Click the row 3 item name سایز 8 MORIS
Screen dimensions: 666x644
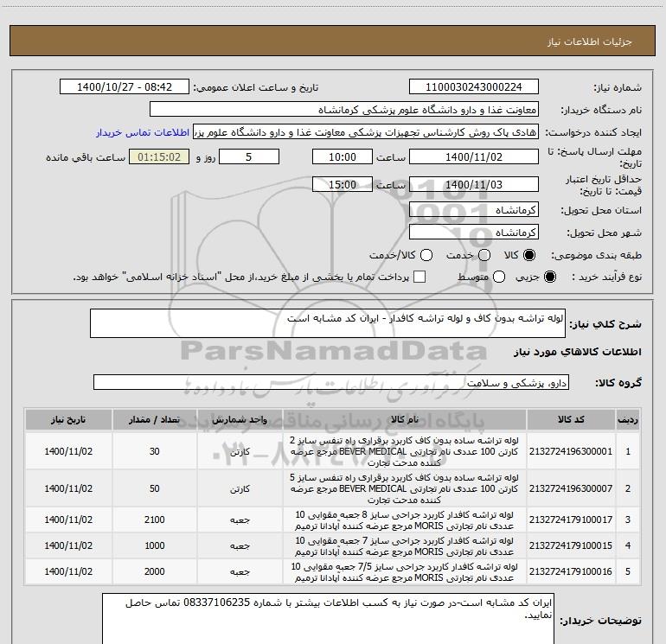tap(405, 520)
